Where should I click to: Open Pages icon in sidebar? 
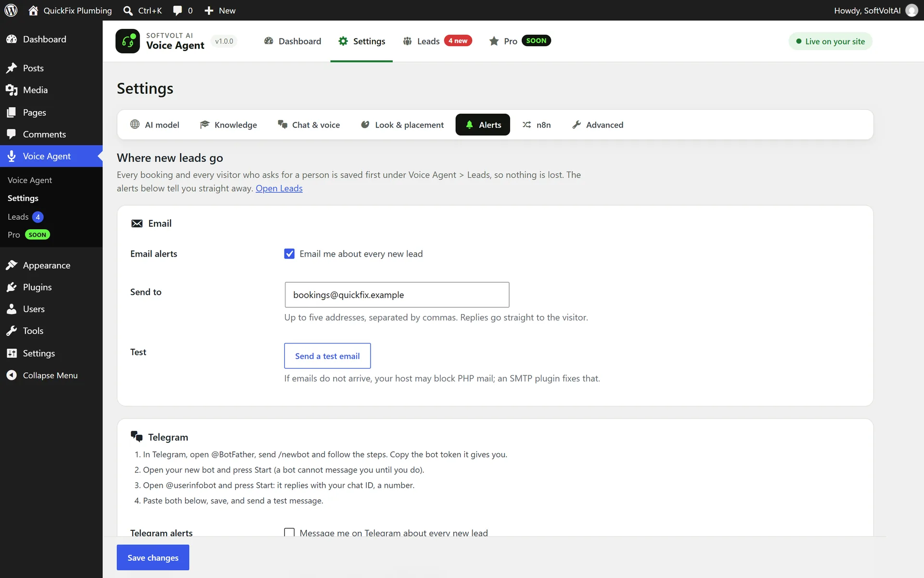[12, 112]
